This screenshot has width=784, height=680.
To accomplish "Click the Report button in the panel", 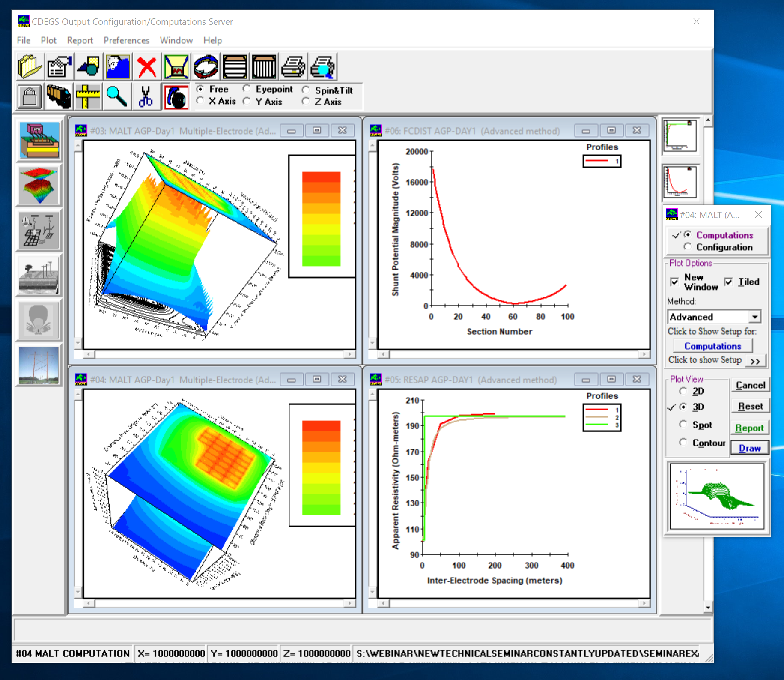I will pyautogui.click(x=750, y=428).
